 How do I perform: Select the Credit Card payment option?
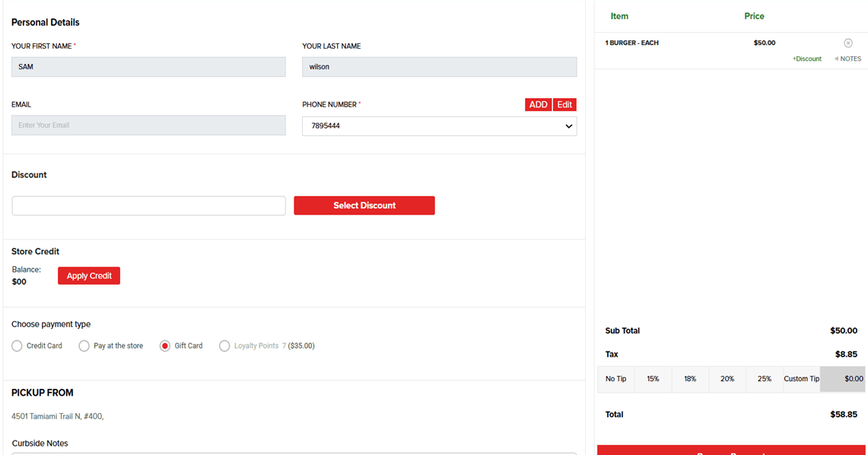coord(17,346)
